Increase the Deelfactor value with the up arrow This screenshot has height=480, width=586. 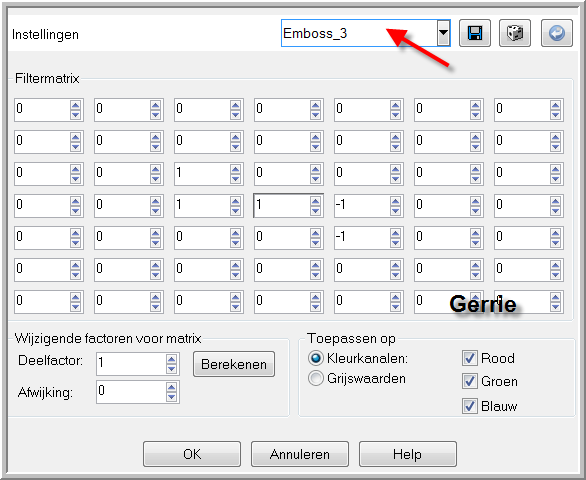click(x=172, y=360)
